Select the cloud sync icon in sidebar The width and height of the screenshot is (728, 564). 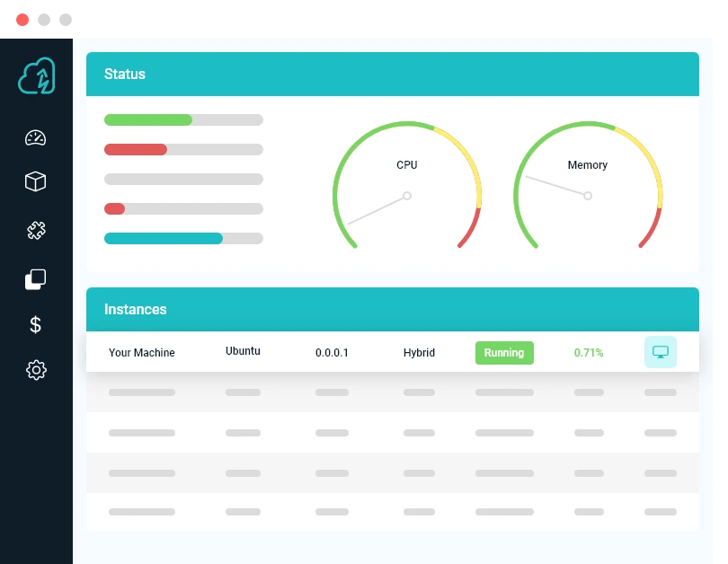tap(36, 75)
